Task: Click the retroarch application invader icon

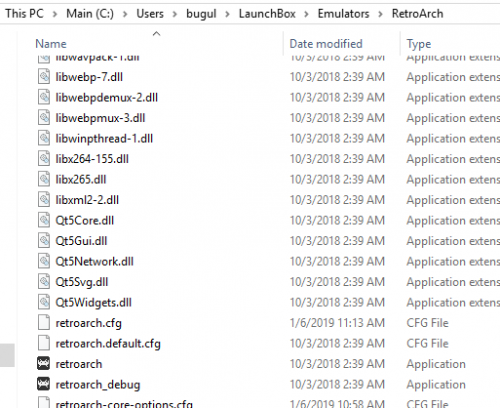Action: point(43,364)
